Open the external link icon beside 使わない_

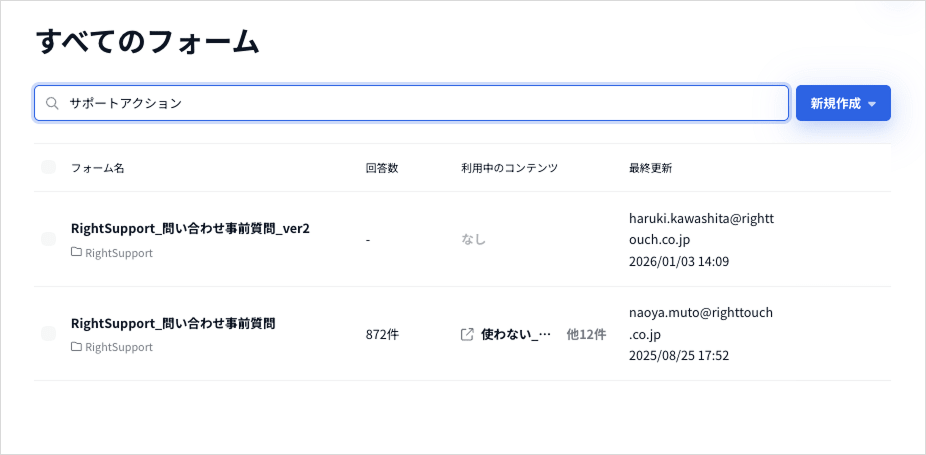pyautogui.click(x=467, y=334)
